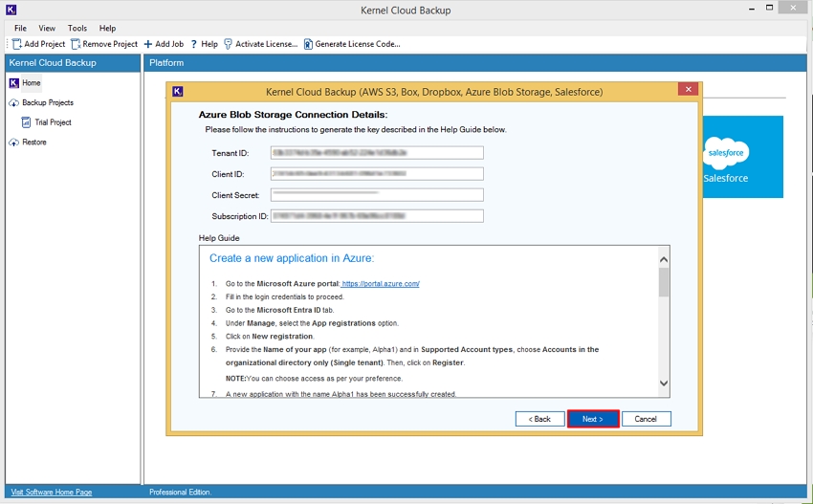Click Generate License Code toolbar label
This screenshot has height=504, width=813.
358,44
